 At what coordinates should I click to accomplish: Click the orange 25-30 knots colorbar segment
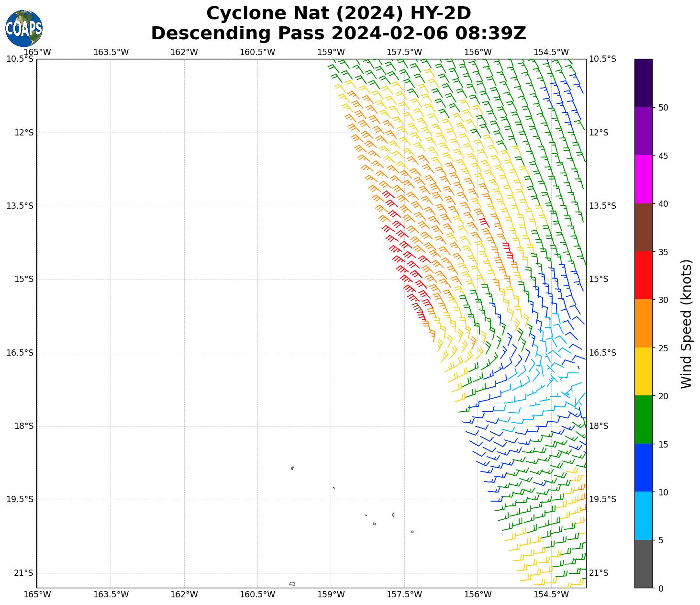point(643,323)
